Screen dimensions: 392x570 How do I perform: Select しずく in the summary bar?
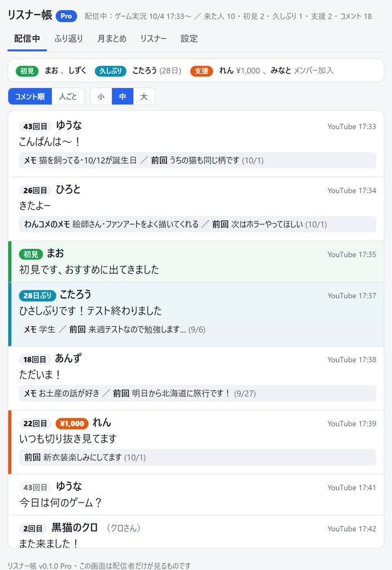click(78, 70)
